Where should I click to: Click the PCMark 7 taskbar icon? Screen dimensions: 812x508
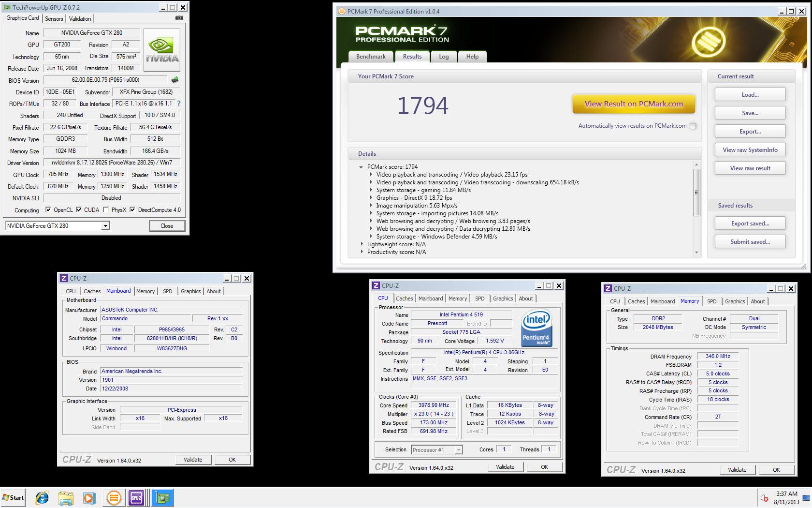(114, 497)
